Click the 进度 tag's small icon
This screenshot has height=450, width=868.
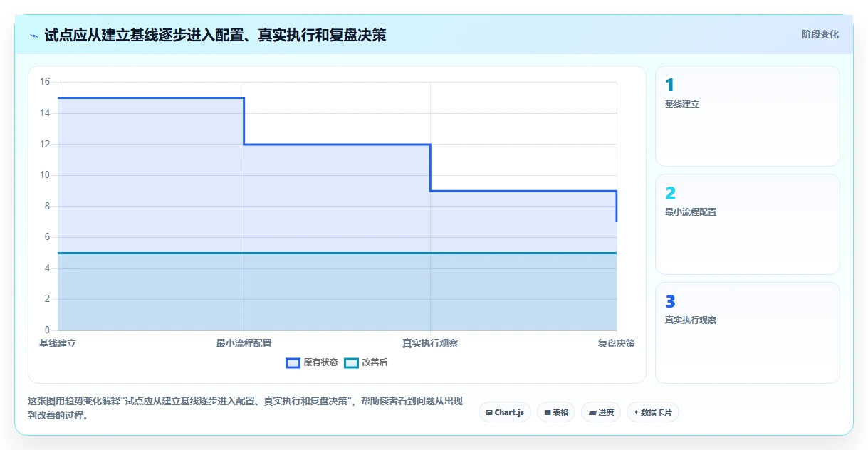[592, 412]
